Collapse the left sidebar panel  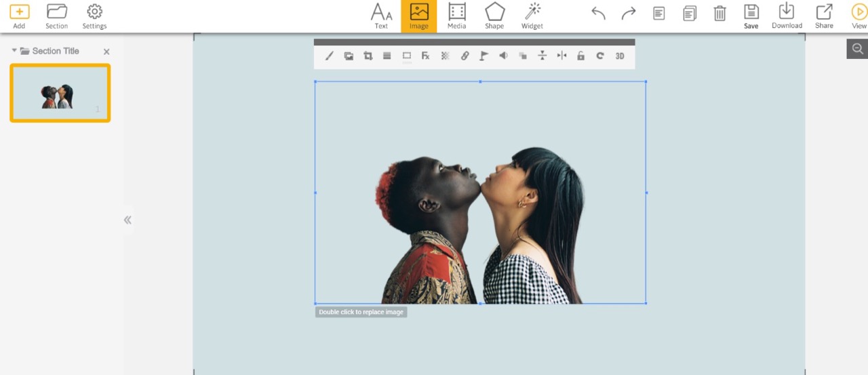click(x=127, y=220)
